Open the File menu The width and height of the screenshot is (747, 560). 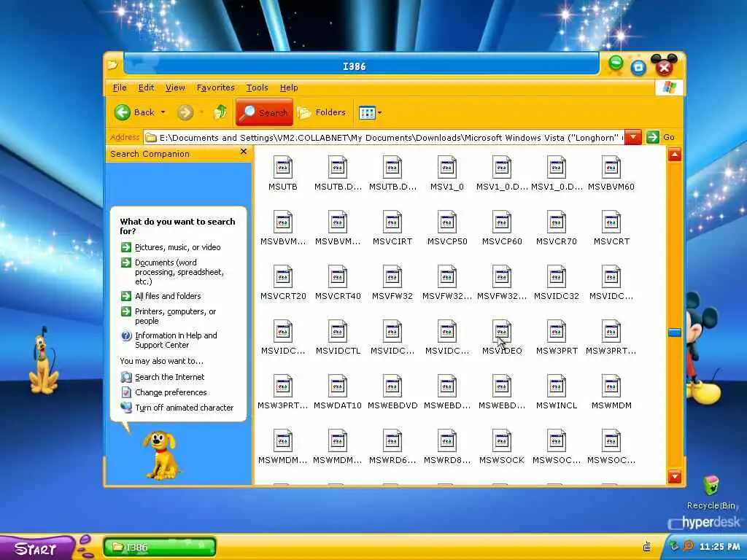click(120, 87)
